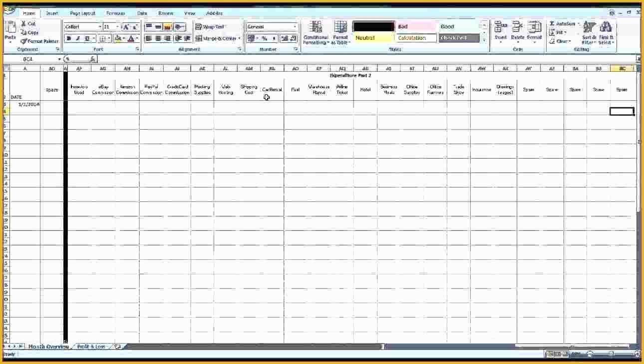
Task: Toggle italic formatting
Action: [x=78, y=38]
